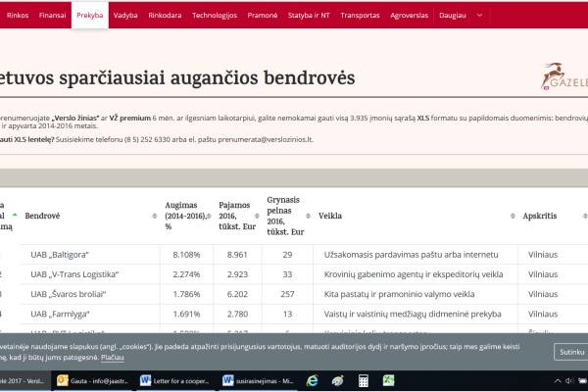The width and height of the screenshot is (588, 392).
Task: Open the Calculator taskbar icon
Action: [363, 381]
